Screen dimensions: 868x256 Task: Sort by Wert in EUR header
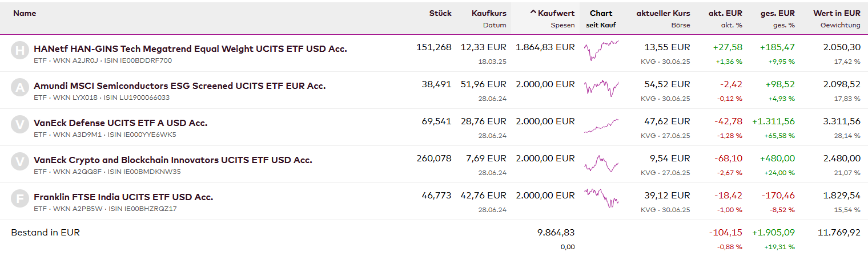837,13
